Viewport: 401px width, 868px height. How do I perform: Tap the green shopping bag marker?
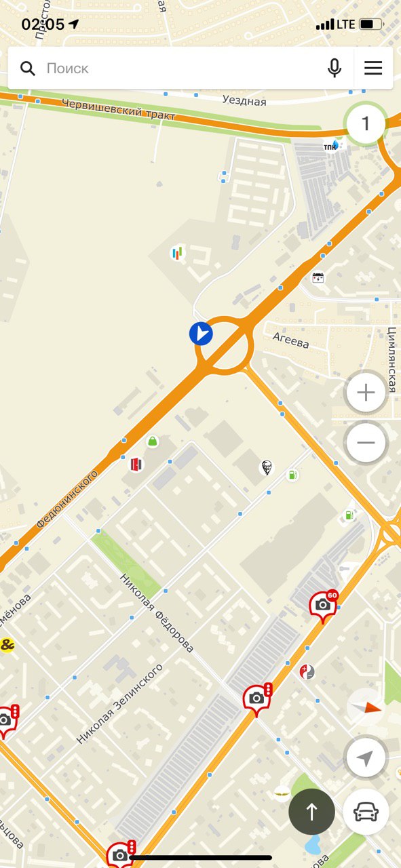153,441
